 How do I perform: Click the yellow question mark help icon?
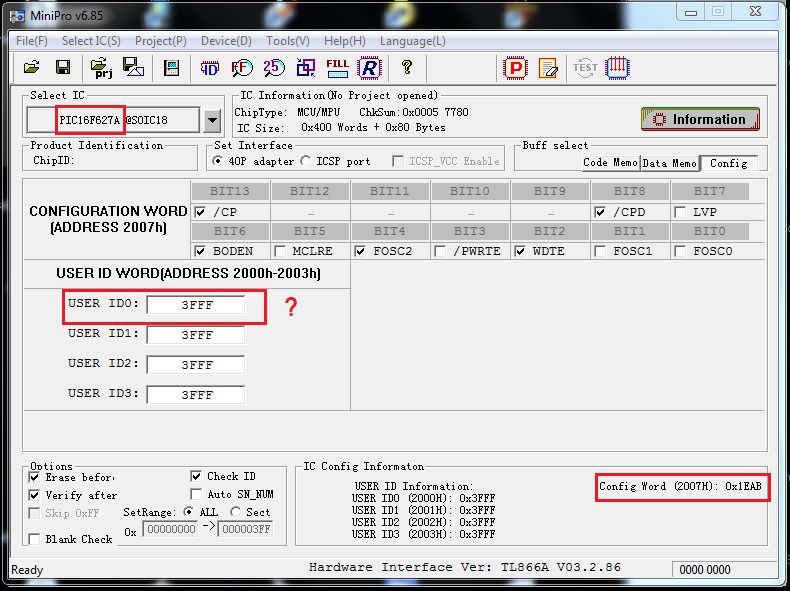[x=407, y=67]
